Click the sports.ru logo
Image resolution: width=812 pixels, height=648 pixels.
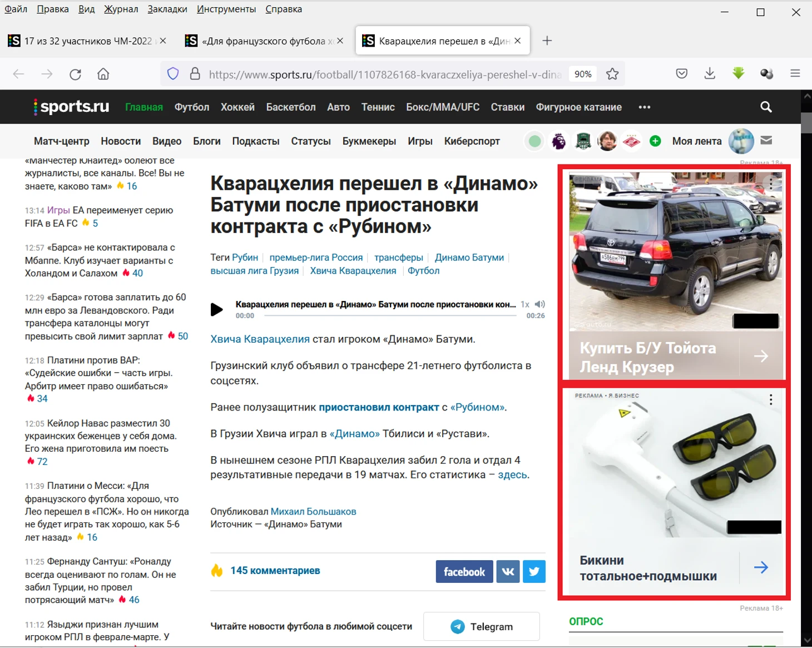coord(71,107)
